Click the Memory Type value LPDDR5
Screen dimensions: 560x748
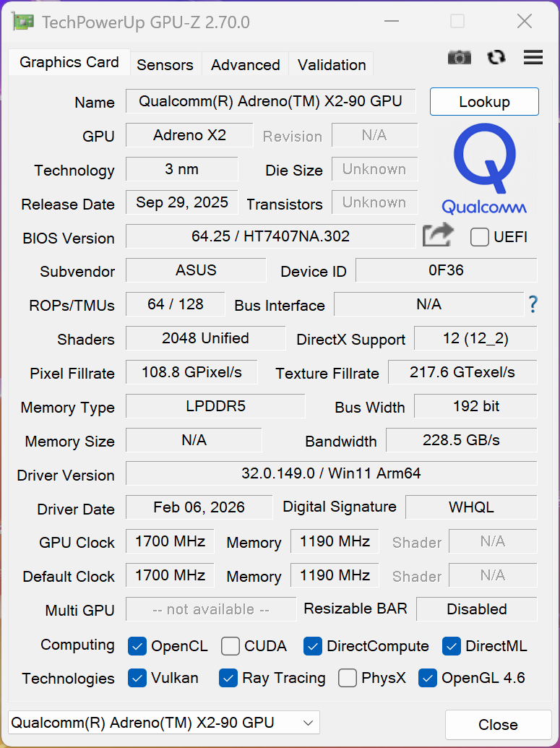[215, 406]
